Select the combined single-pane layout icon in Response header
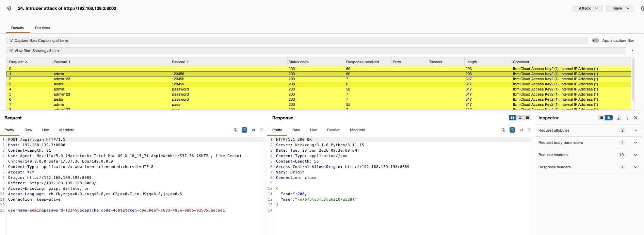Screen dimensions: 644x235 528,118
